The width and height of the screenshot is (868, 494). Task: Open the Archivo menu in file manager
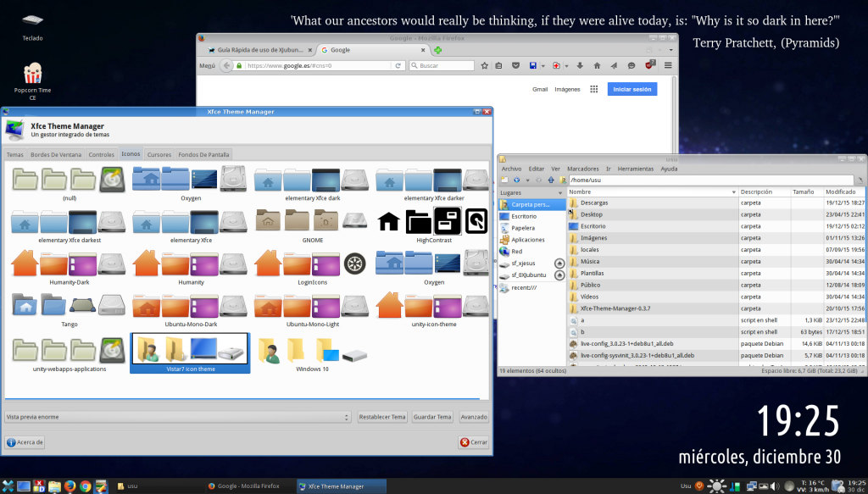[511, 169]
